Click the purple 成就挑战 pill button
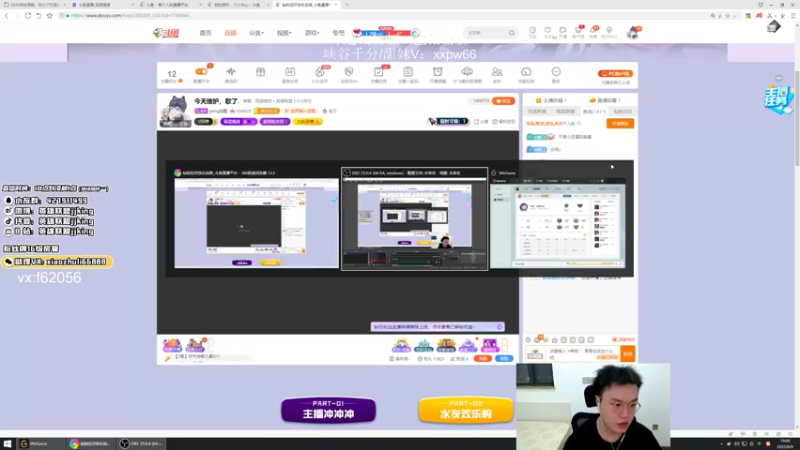This screenshot has height=450, width=800. (238, 121)
